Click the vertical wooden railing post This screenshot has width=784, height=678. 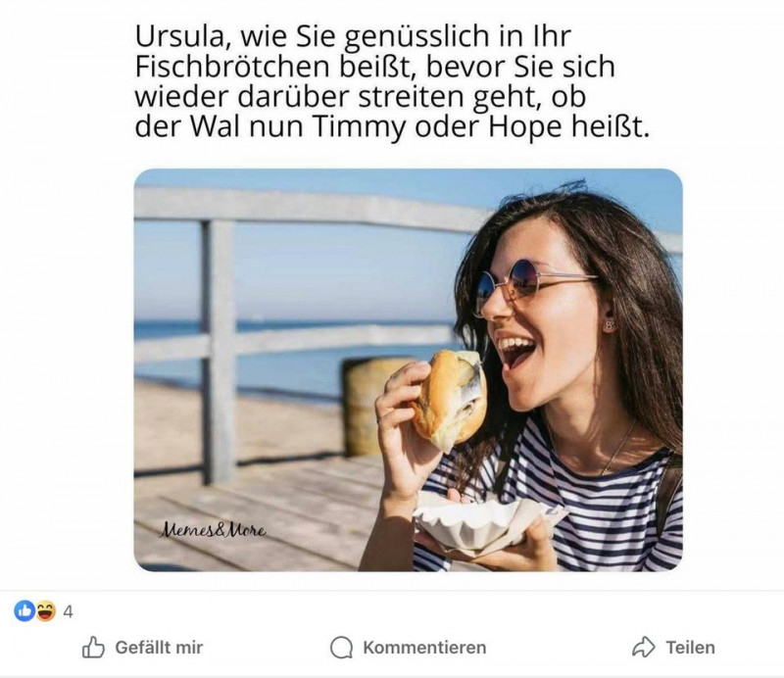click(x=219, y=351)
